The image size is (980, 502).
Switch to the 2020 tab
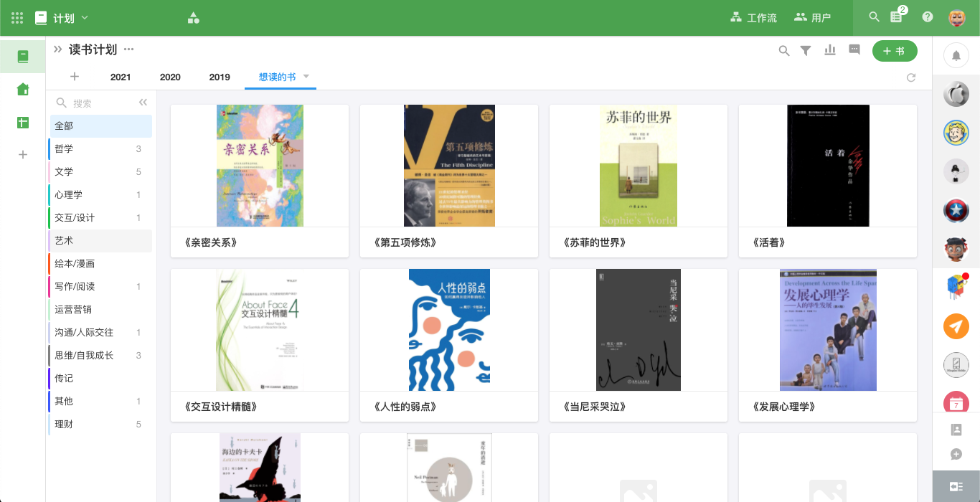[x=170, y=77]
